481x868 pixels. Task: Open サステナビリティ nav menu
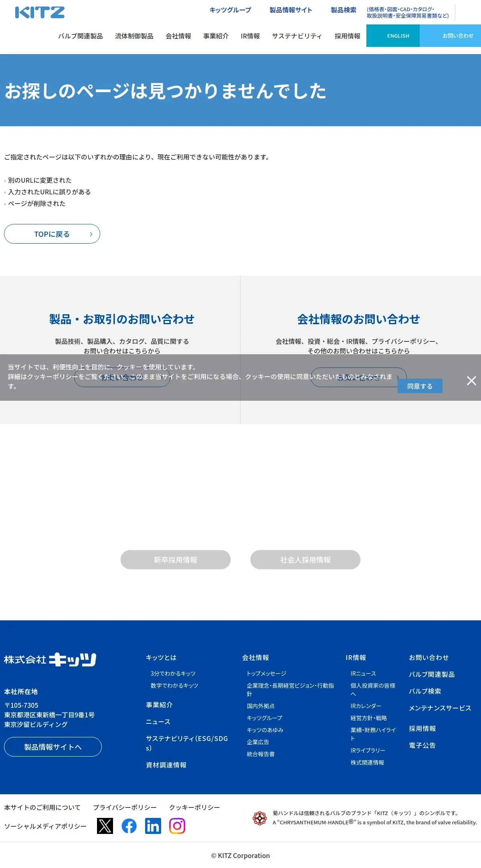click(297, 36)
